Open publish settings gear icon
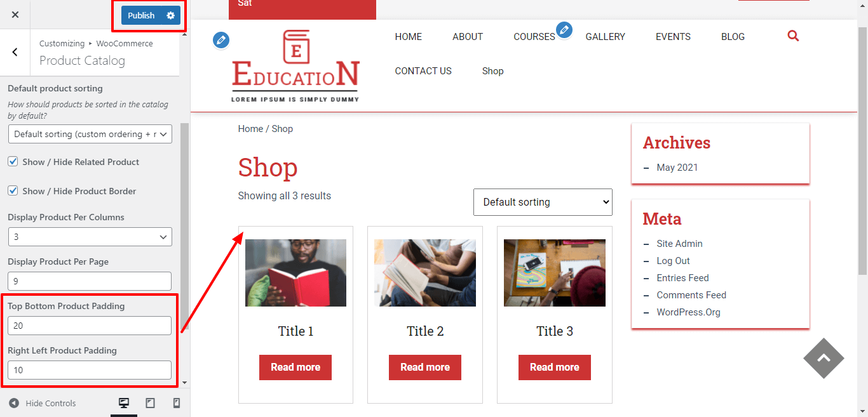 (x=170, y=15)
